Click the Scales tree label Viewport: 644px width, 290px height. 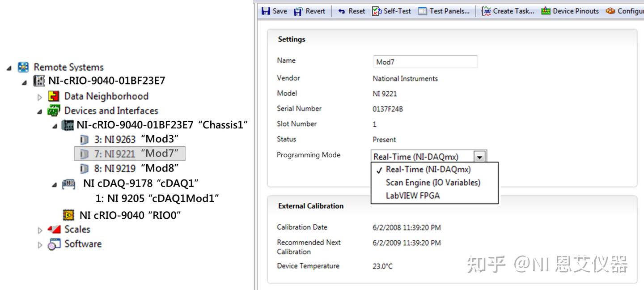pyautogui.click(x=77, y=229)
